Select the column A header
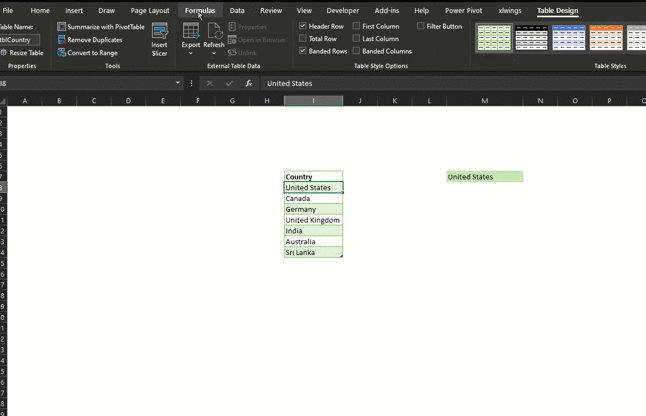The image size is (646, 416). (25, 100)
